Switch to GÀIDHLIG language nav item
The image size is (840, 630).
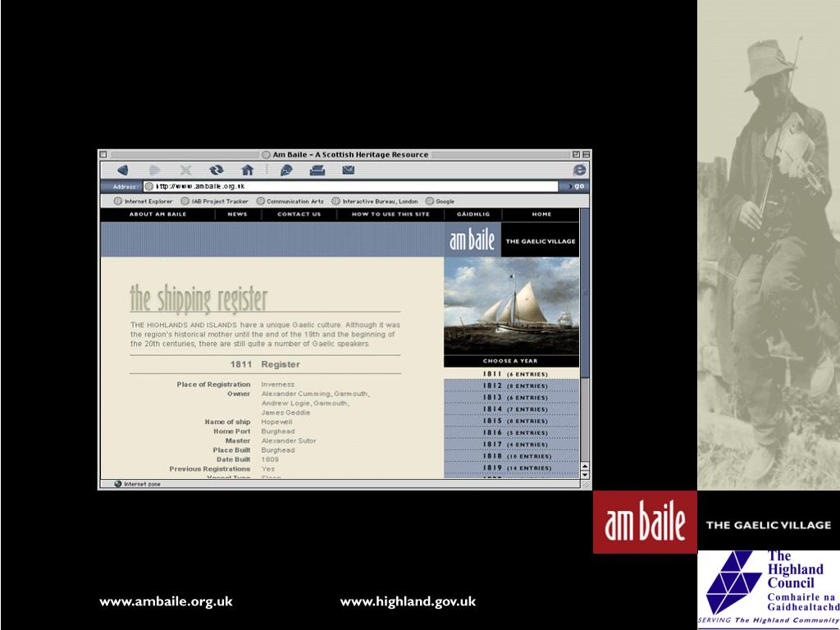[x=473, y=214]
